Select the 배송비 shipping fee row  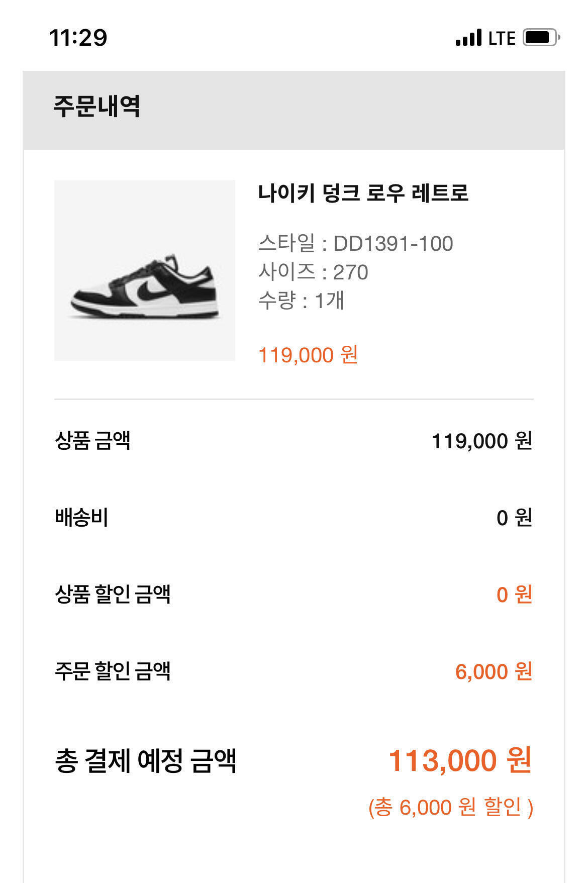point(294,518)
